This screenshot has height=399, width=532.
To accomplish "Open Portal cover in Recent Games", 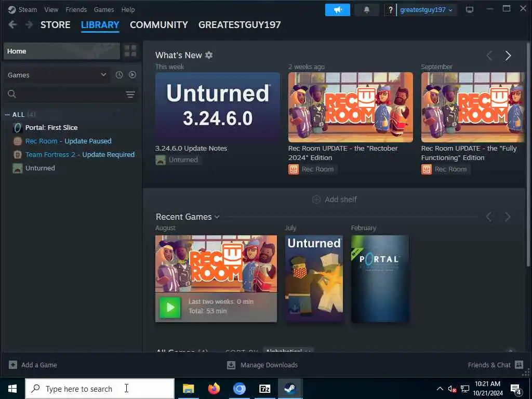I will (x=380, y=278).
